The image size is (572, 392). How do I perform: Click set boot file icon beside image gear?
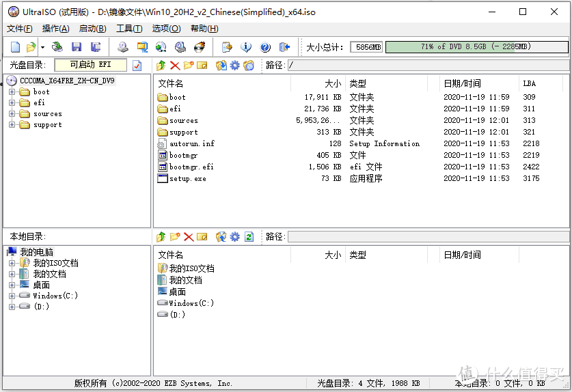coord(249,66)
